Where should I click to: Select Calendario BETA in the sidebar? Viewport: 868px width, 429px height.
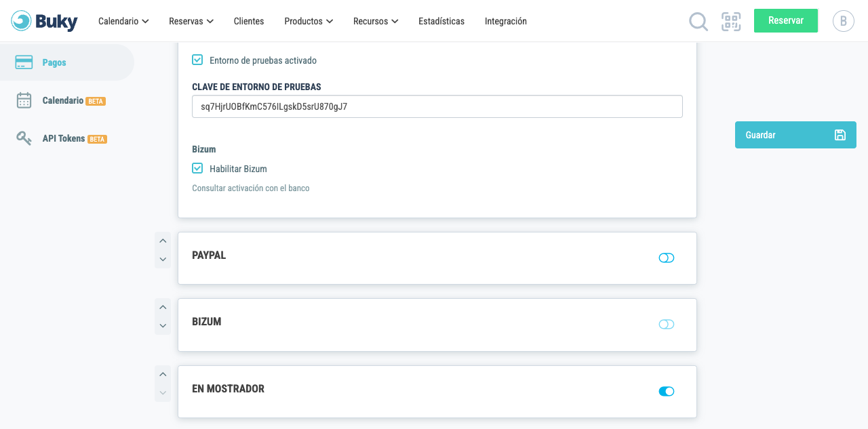[x=67, y=100]
